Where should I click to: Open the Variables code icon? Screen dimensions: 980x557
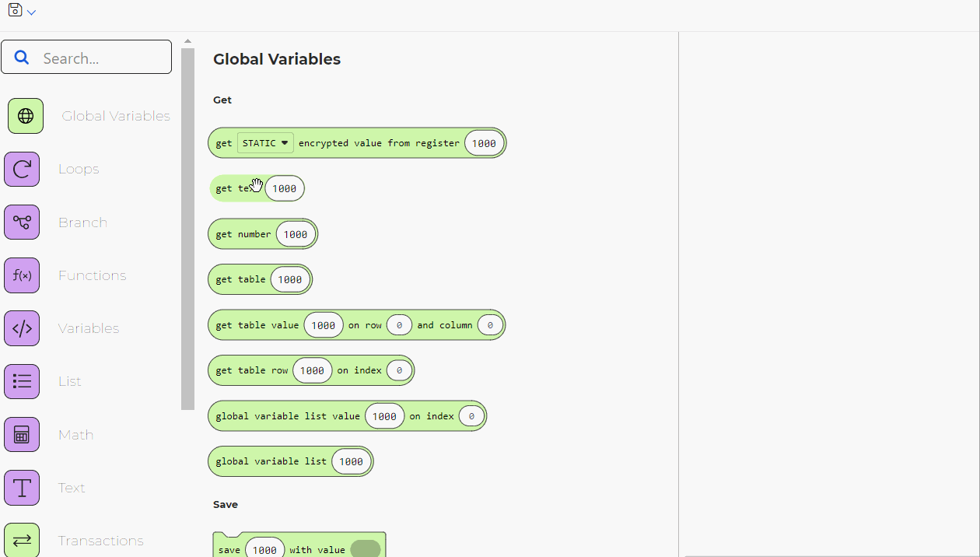tap(22, 328)
